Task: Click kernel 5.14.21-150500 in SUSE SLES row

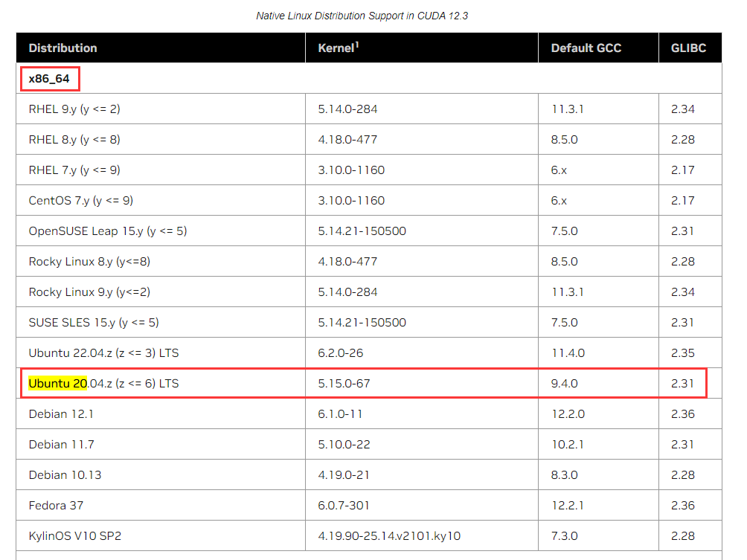Action: tap(362, 322)
